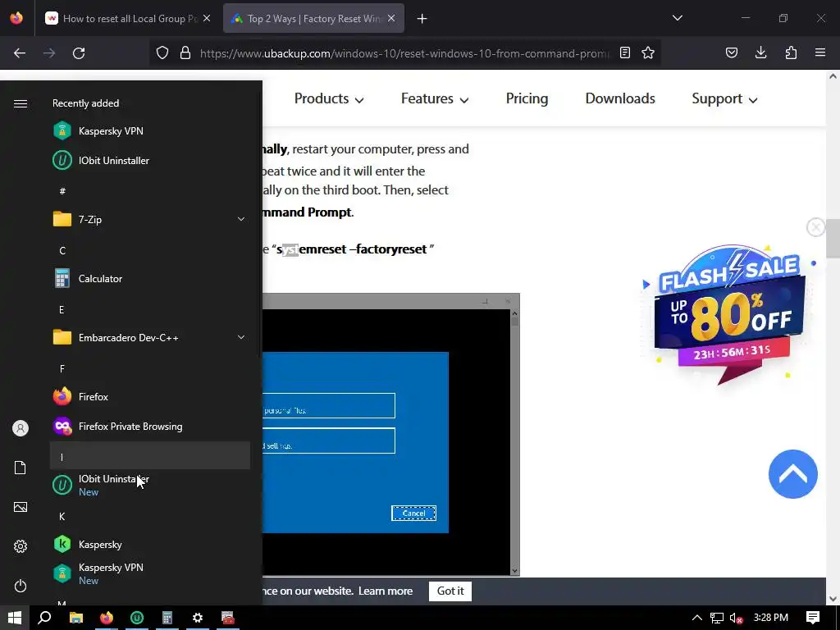Expand the Start menu hamburger button
Image resolution: width=840 pixels, height=630 pixels.
click(21, 103)
